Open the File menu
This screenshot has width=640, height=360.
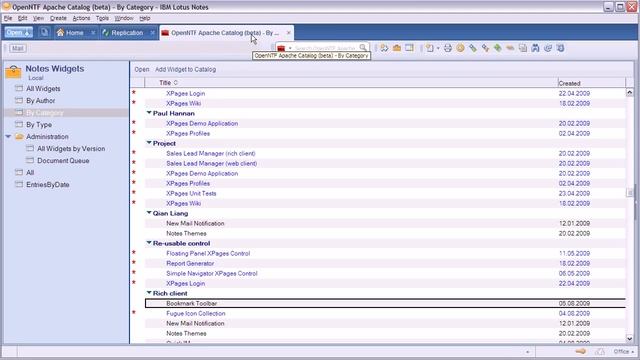tap(8, 18)
